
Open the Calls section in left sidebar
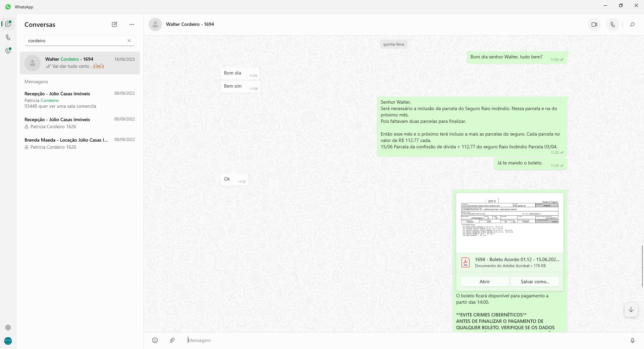[x=8, y=37]
